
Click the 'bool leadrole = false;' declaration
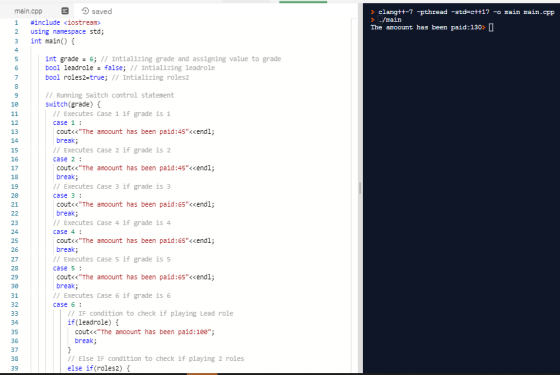85,68
